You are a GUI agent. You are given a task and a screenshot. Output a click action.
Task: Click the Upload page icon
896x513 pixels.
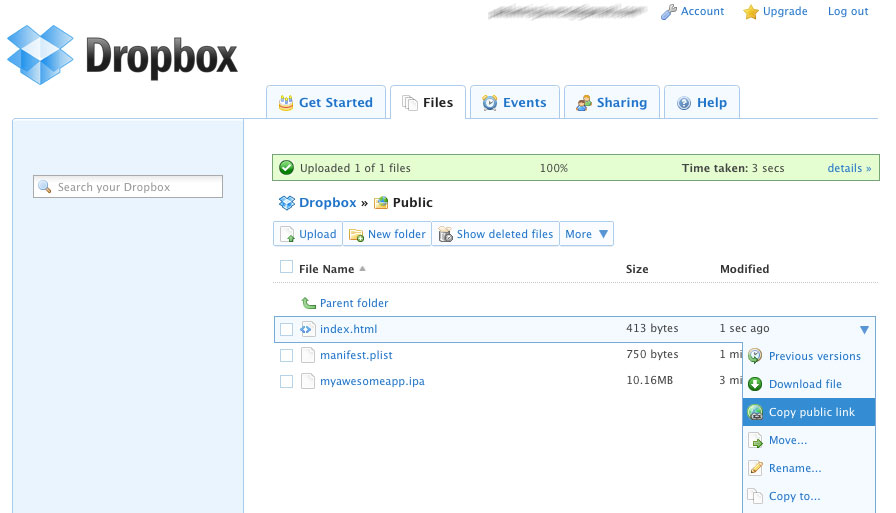[x=287, y=234]
